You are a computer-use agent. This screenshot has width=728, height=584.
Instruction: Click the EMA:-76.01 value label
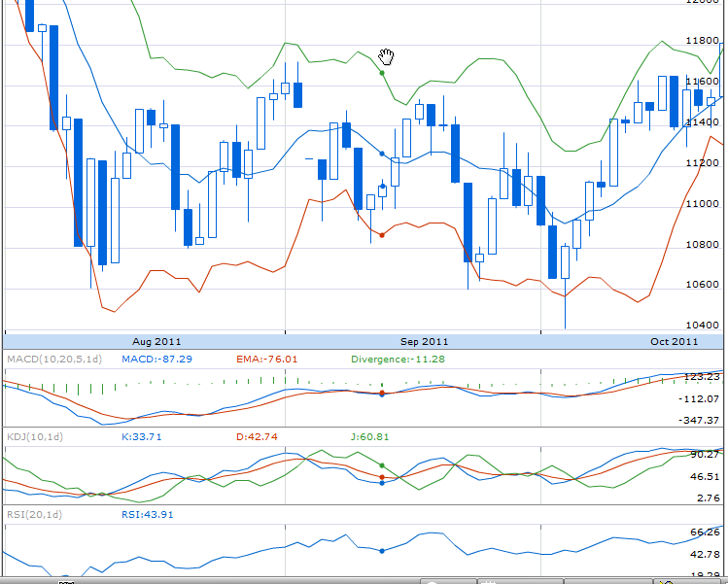click(x=267, y=359)
